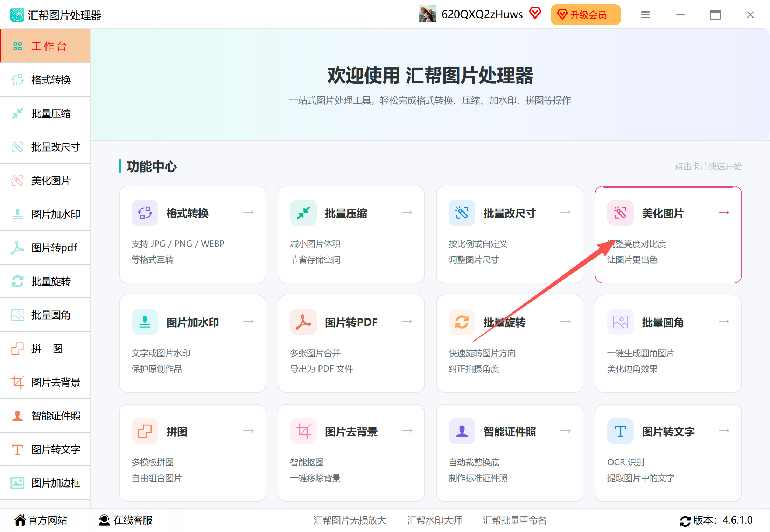Viewport: 770px width, 532px height.
Task: Click the arrow on the 格式转换 card
Action: pyautogui.click(x=248, y=212)
